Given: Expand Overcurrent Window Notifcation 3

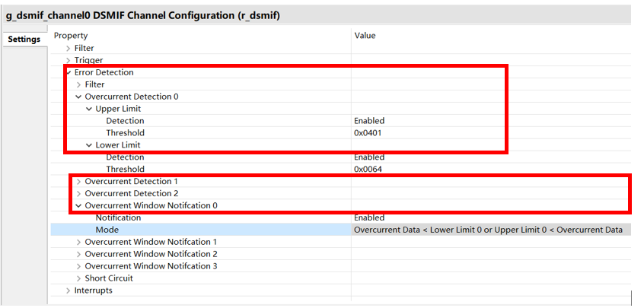Looking at the screenshot, I should tap(79, 266).
